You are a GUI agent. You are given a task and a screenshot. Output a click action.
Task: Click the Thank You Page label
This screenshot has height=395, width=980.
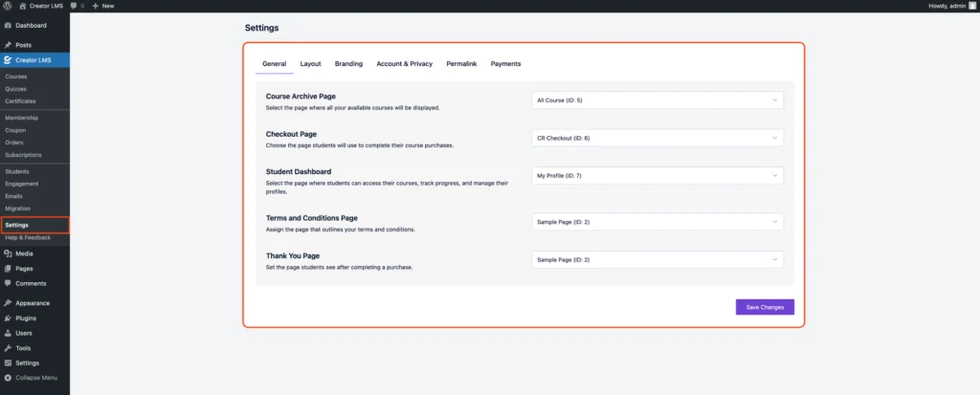coord(293,255)
